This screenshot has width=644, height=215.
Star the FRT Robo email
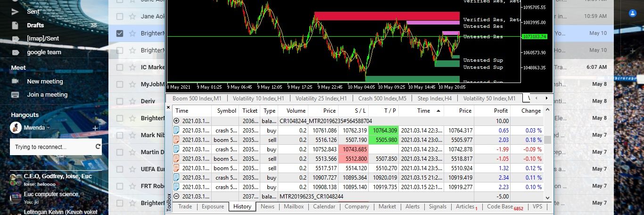click(132, 186)
